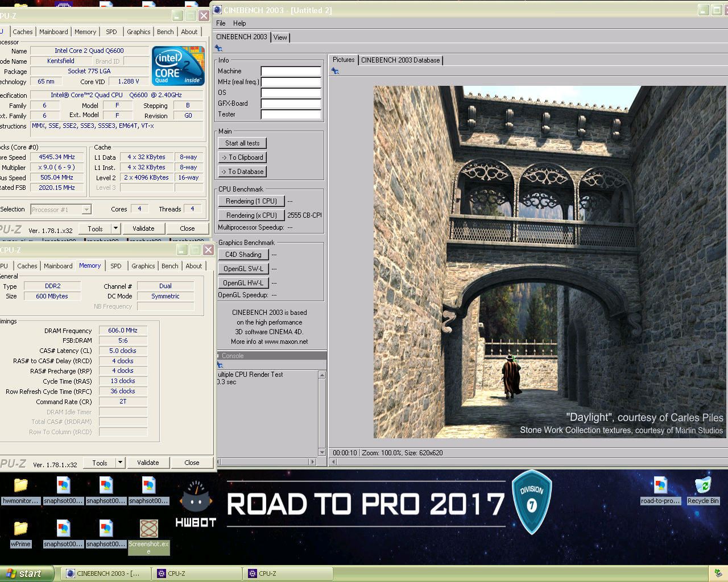
Task: Click the 00:00:10 render time in status bar
Action: pos(345,453)
